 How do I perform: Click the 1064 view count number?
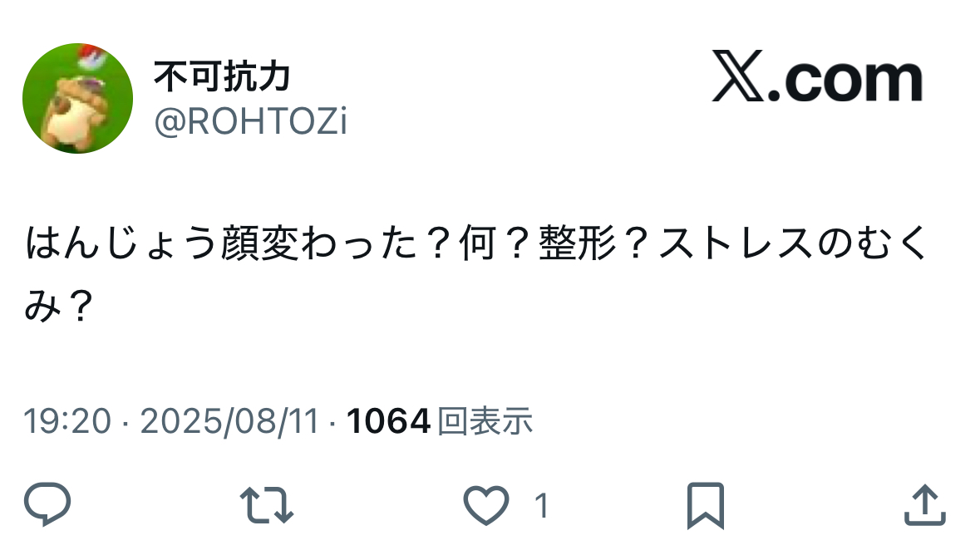388,421
